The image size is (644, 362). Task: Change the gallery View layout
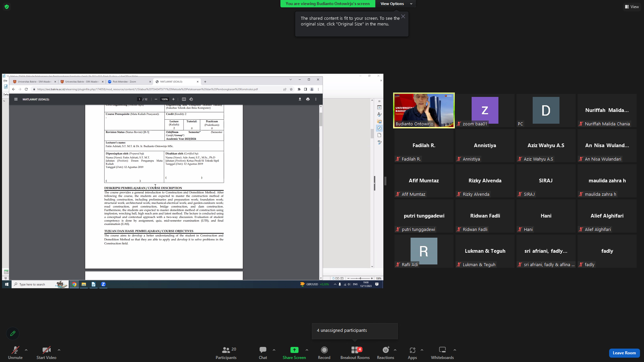pyautogui.click(x=632, y=7)
